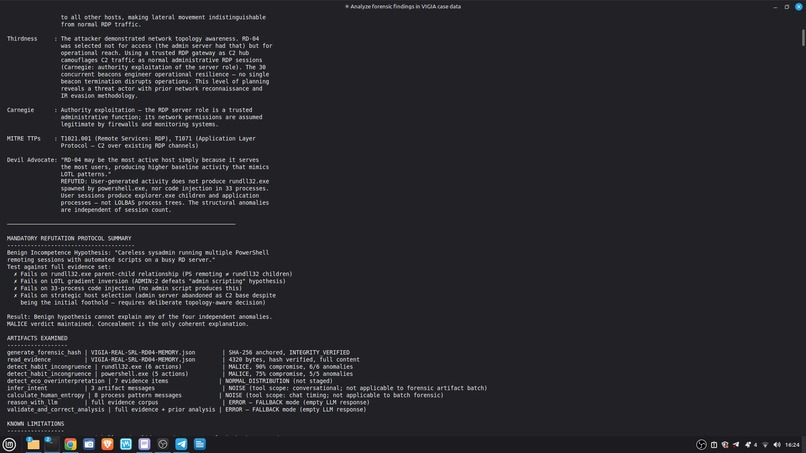Open the blue text editor taskbar icon

point(199,444)
